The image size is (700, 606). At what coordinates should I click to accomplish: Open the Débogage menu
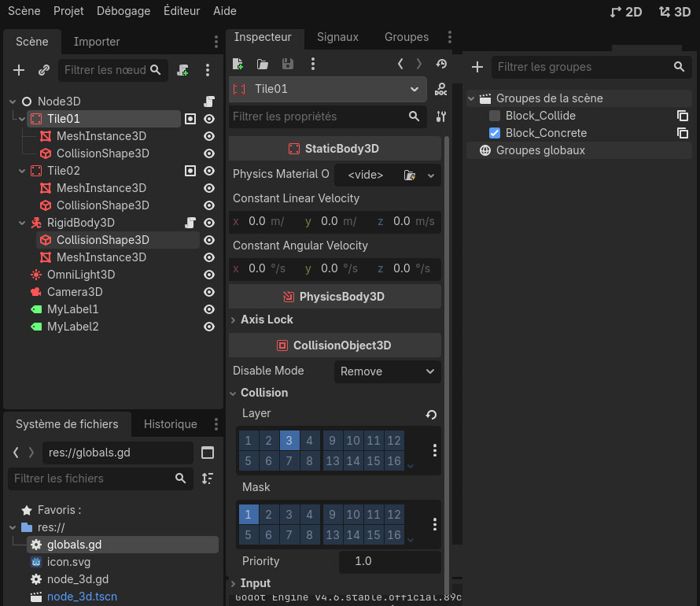(x=123, y=11)
